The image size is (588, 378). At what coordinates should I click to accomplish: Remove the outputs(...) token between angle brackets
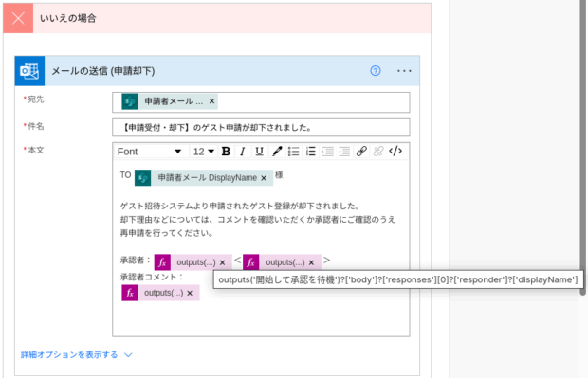click(311, 262)
